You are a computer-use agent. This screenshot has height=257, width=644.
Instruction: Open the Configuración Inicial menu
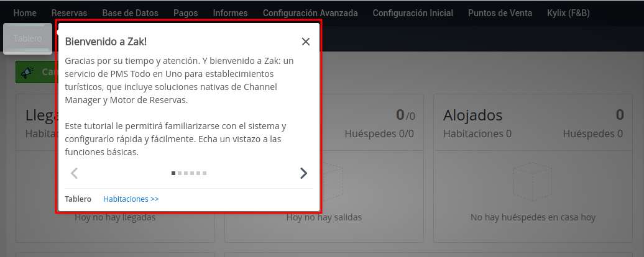point(413,13)
